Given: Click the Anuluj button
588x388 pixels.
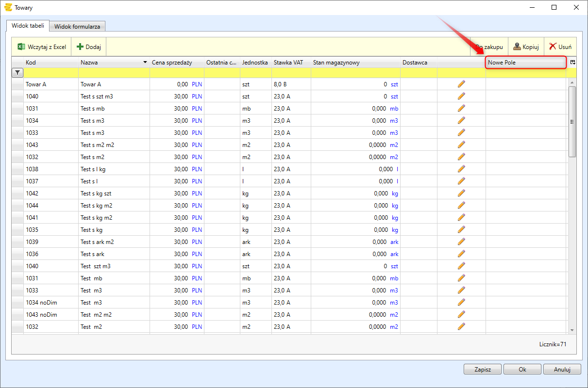Looking at the screenshot, I should pyautogui.click(x=562, y=369).
